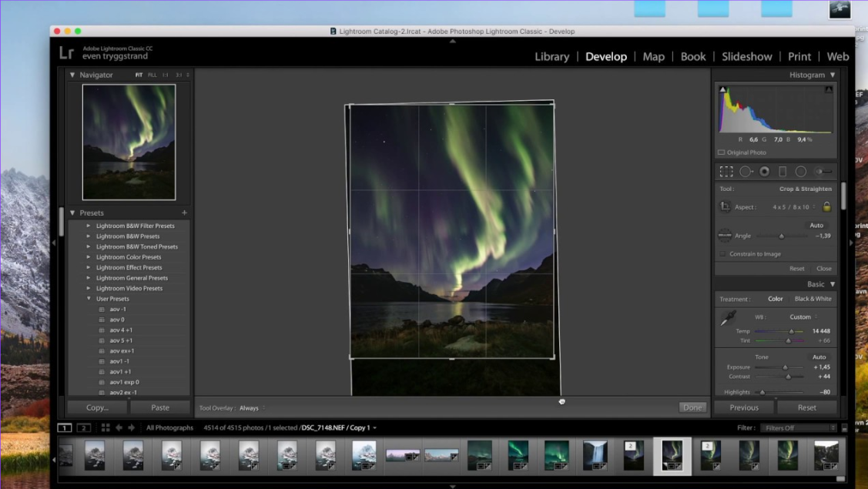Click the Paste settings button

coord(160,407)
